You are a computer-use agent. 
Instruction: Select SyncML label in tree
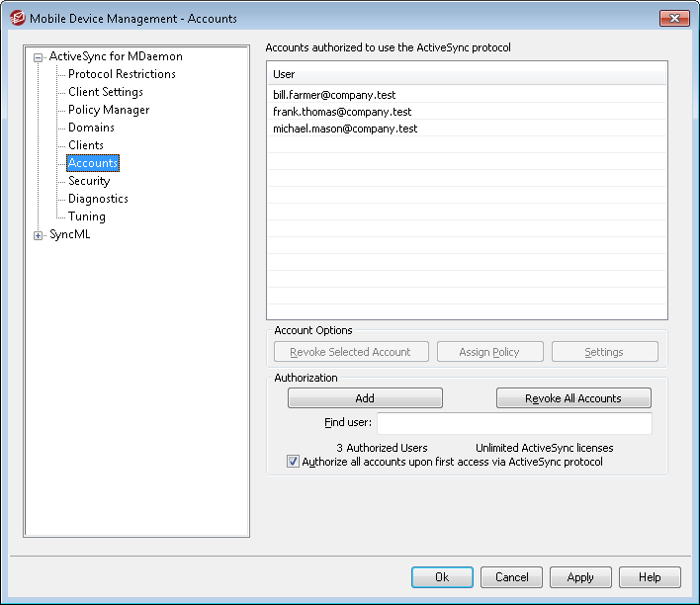click(69, 234)
